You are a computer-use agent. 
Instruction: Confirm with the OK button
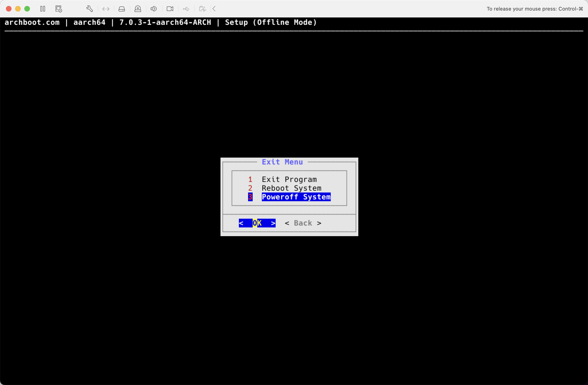coord(257,223)
